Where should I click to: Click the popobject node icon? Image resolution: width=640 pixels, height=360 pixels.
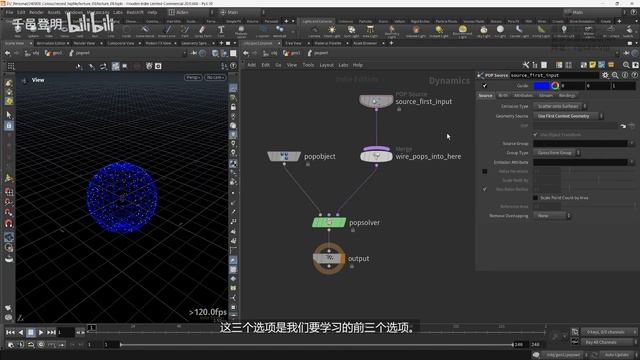click(284, 156)
